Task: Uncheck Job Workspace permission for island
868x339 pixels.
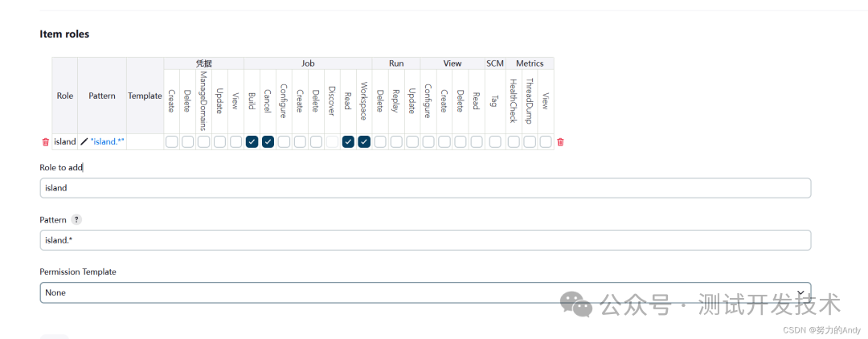Action: pyautogui.click(x=364, y=141)
